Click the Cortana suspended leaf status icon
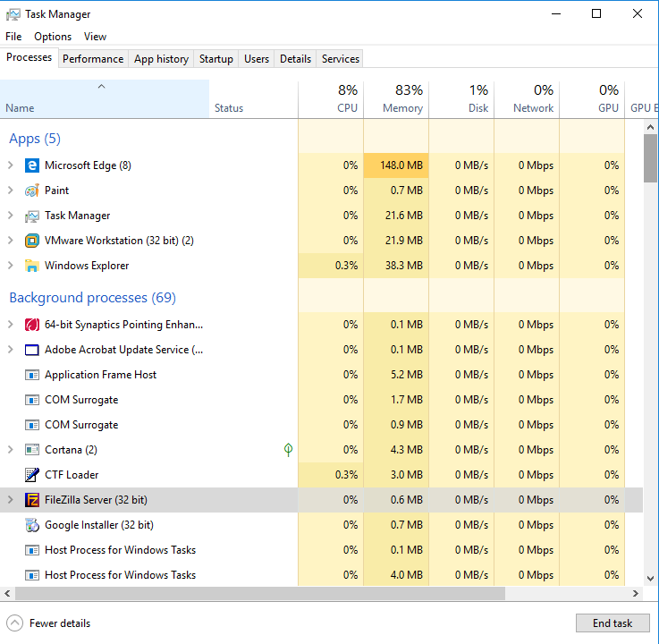 (288, 450)
